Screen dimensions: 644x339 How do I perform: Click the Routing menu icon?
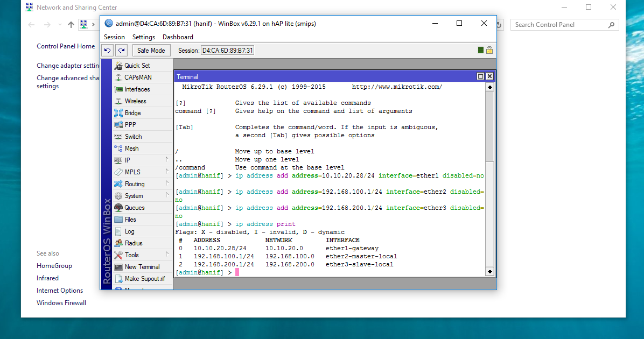[x=118, y=184]
